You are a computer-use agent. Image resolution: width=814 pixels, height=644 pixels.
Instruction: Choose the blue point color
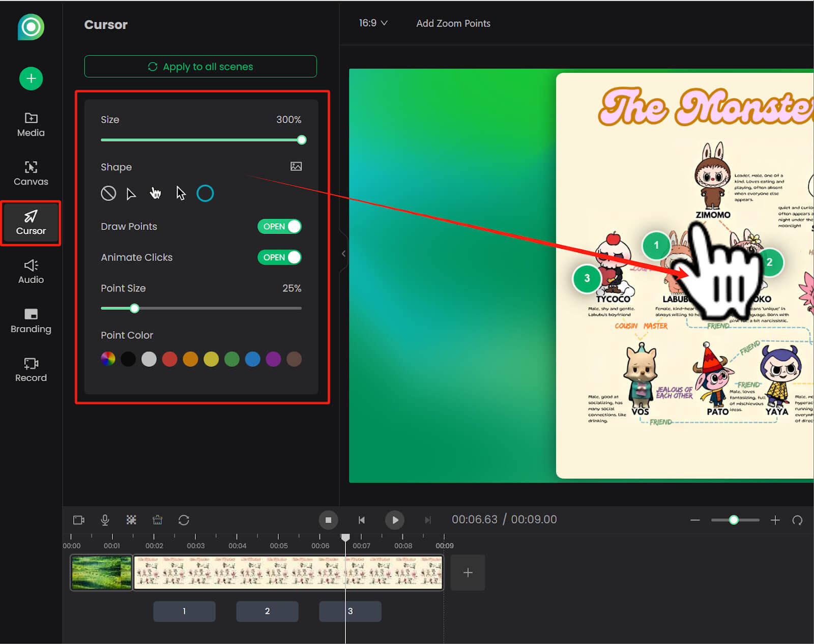[252, 359]
